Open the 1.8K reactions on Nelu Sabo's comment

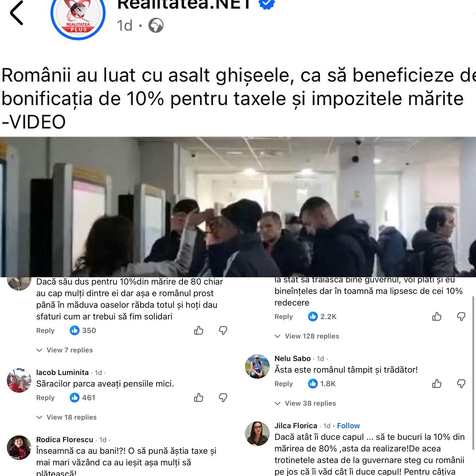pyautogui.click(x=322, y=383)
